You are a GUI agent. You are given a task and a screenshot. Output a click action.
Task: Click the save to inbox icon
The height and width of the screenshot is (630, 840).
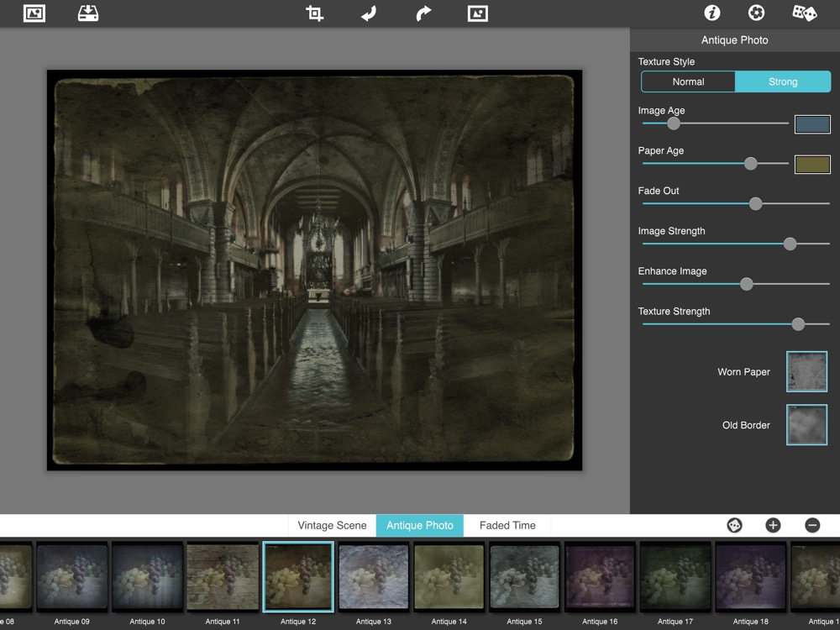[x=88, y=13]
